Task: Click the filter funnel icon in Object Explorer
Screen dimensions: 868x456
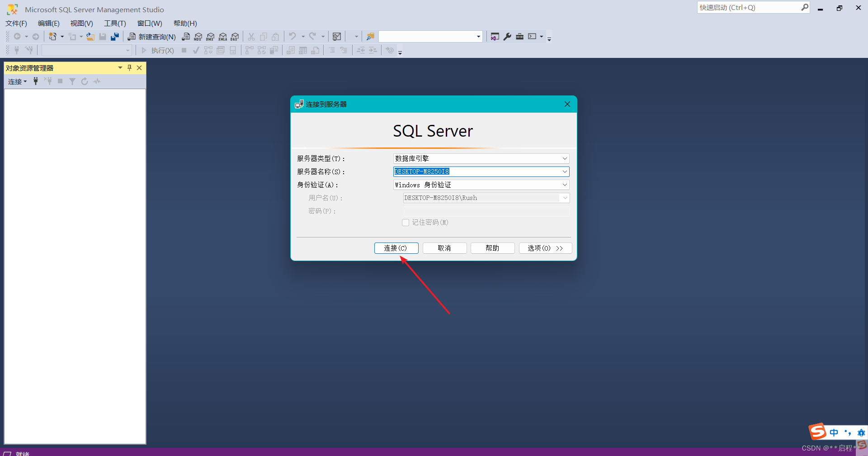Action: point(72,81)
